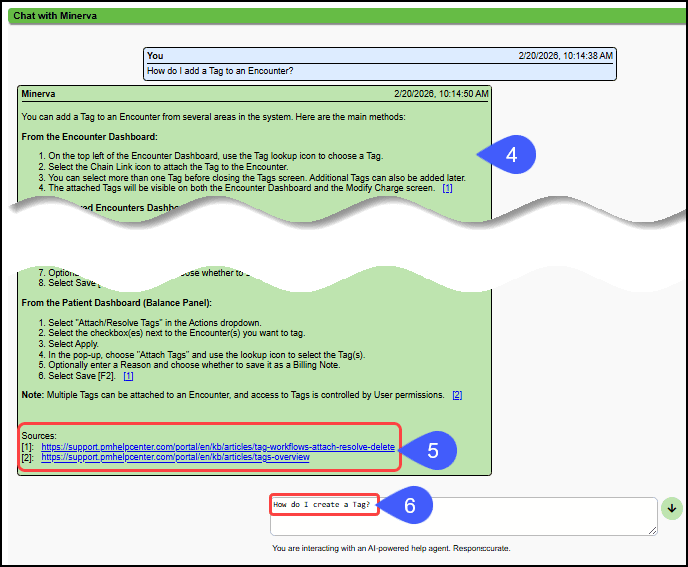Image resolution: width=688 pixels, height=567 pixels.
Task: Click the green send arrow button
Action: [x=671, y=508]
